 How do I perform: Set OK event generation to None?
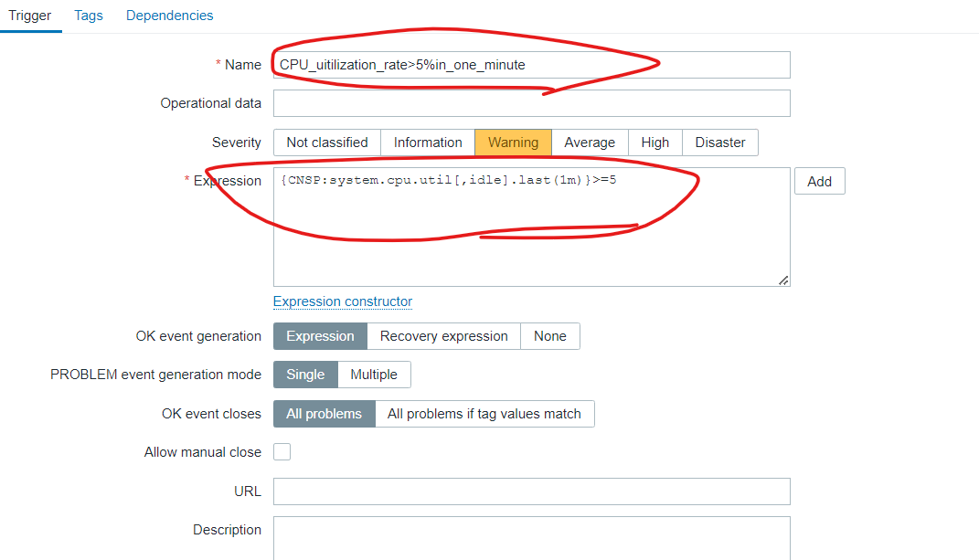tap(550, 336)
